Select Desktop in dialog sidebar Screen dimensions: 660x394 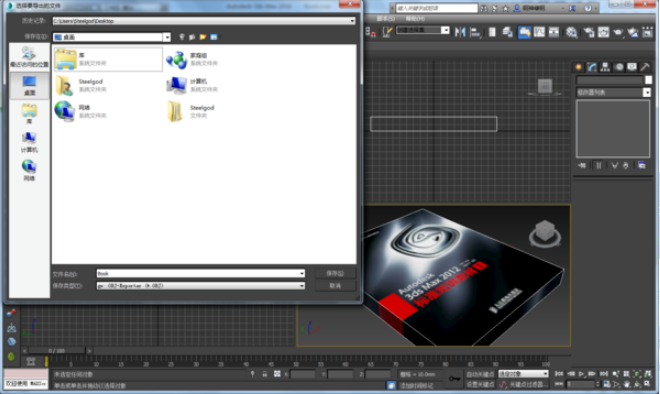pos(29,85)
